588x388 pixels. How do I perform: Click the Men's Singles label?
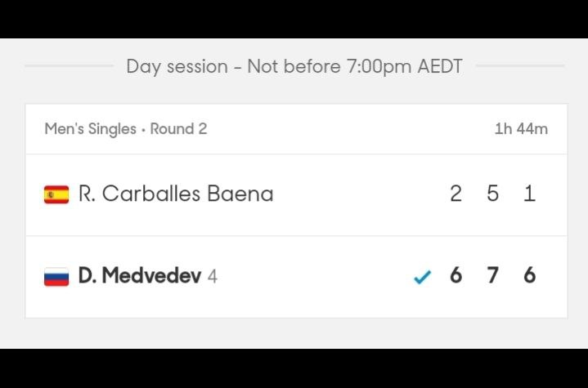pyautogui.click(x=90, y=129)
